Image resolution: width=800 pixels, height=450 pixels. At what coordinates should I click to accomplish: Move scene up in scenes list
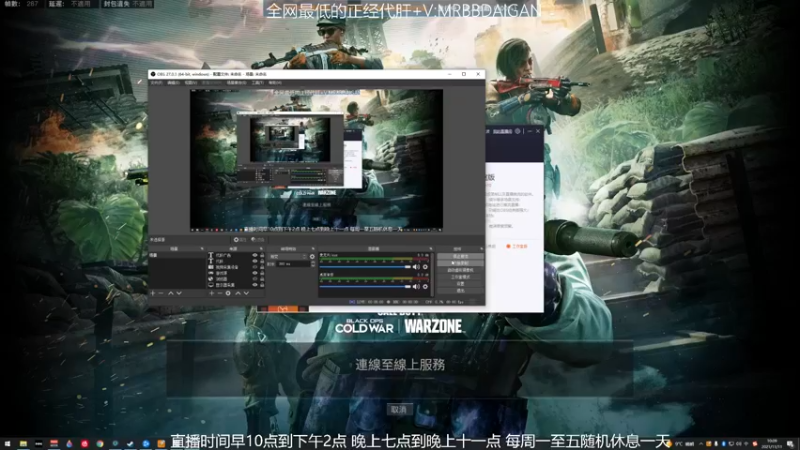(171, 293)
